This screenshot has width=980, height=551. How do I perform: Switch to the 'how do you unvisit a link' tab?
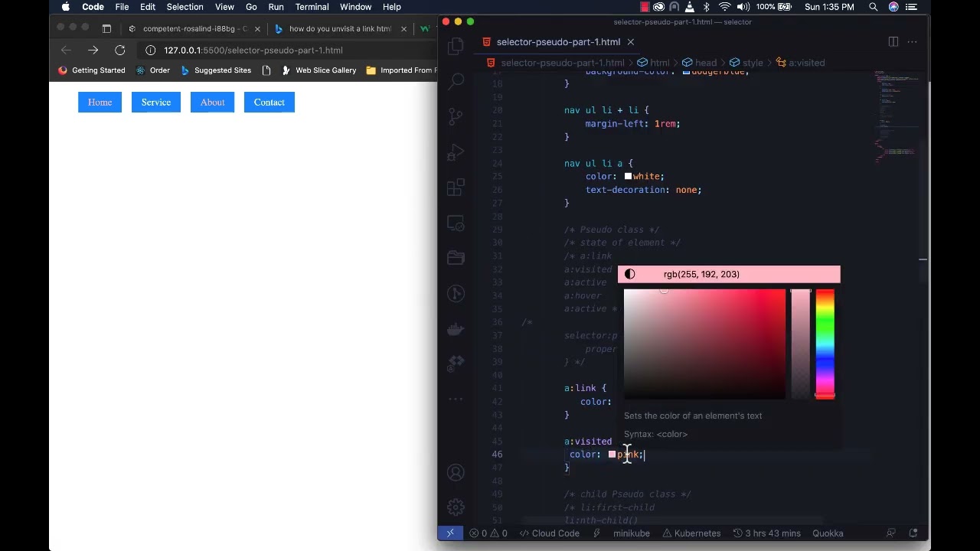click(x=340, y=29)
